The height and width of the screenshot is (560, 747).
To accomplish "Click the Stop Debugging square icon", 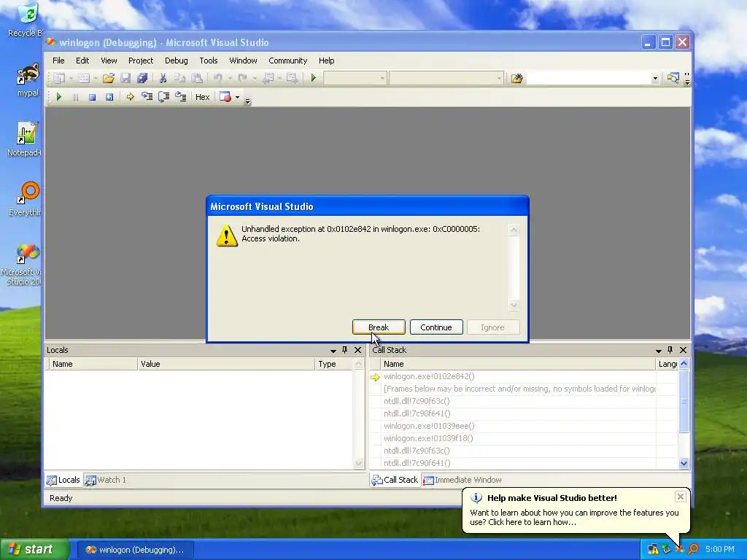I will [92, 97].
